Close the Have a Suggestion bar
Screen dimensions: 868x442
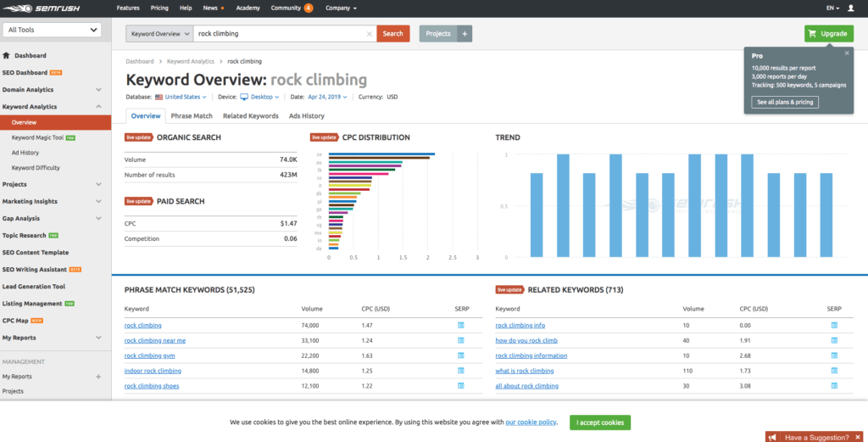(858, 437)
